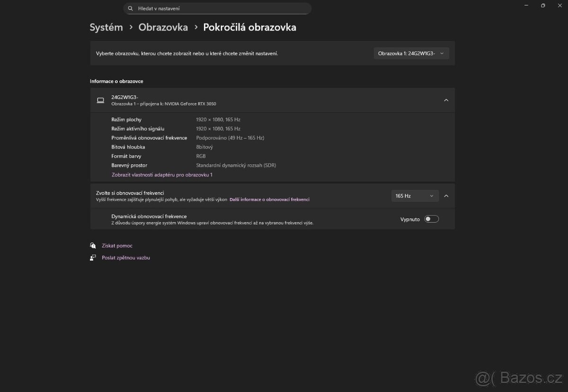Select the Proměnlivá obnovovací frekvence value text
The height and width of the screenshot is (392, 568).
click(x=231, y=138)
